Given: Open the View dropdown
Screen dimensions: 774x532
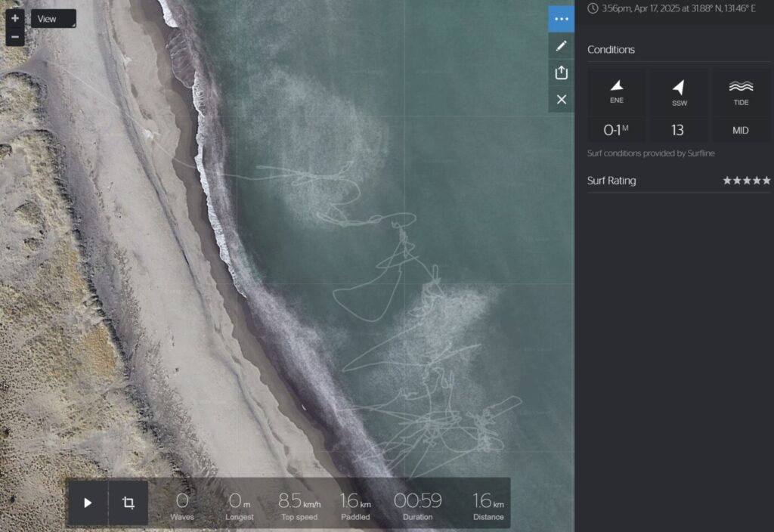Looking at the screenshot, I should pyautogui.click(x=53, y=19).
